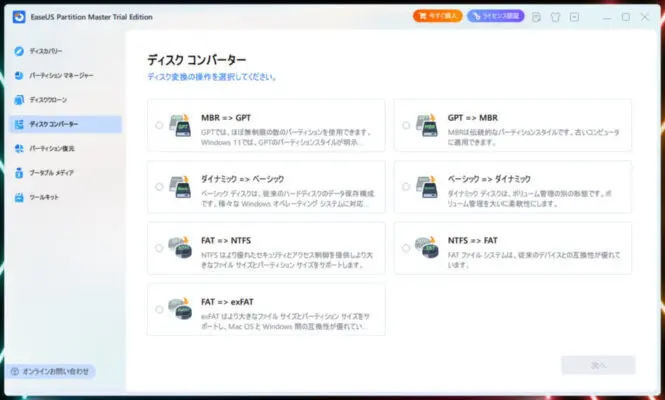Click the FAT => exFAT description text
The image size is (665, 400).
point(285,322)
